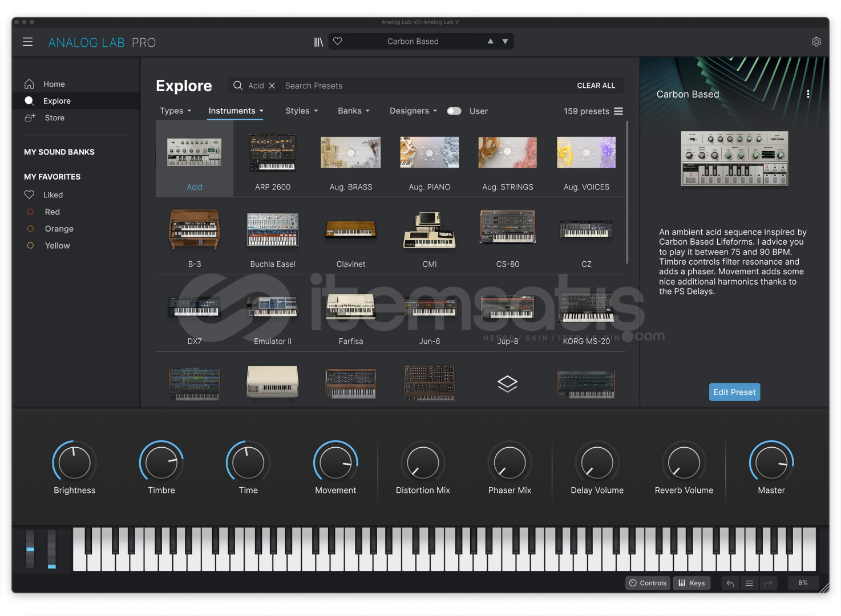Select the B-3 organ instrument
The width and height of the screenshot is (841, 616).
click(195, 237)
